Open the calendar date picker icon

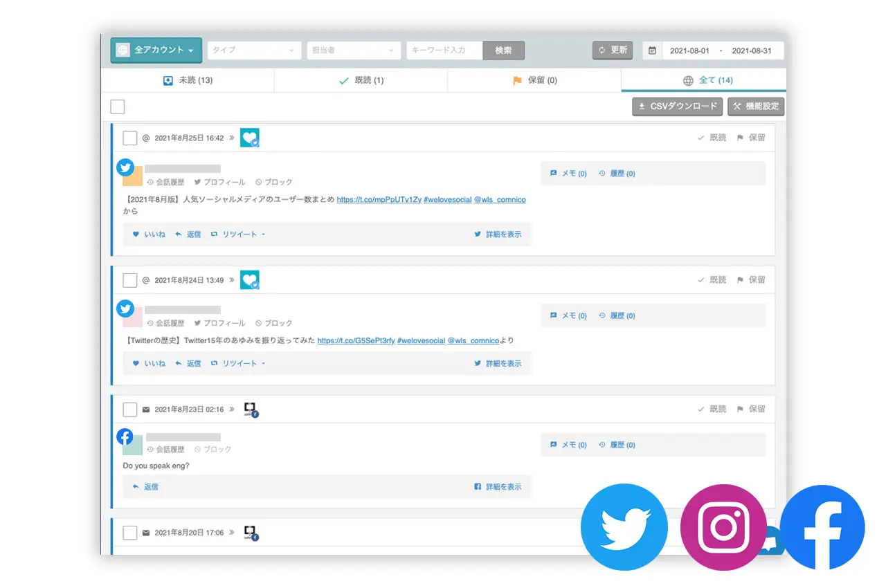pos(652,50)
